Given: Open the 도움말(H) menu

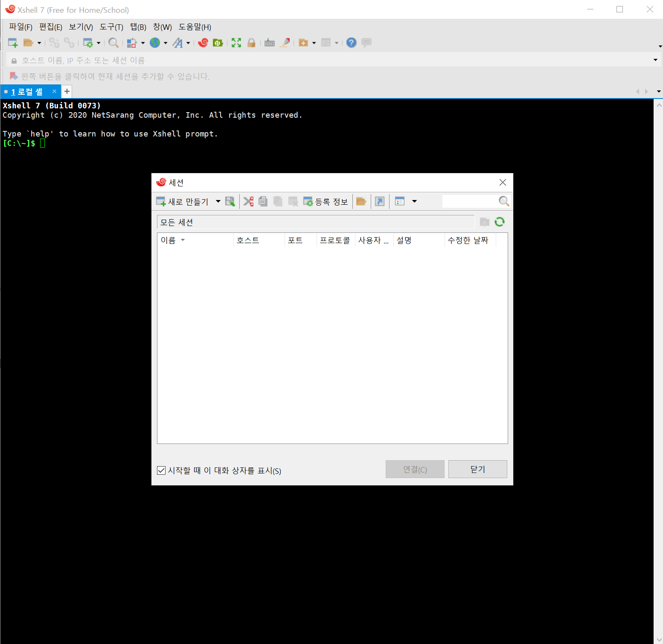Looking at the screenshot, I should (195, 27).
